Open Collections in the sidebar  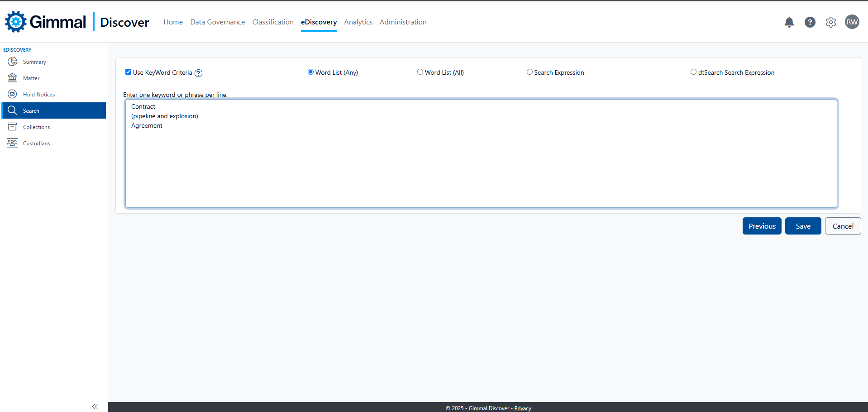36,127
